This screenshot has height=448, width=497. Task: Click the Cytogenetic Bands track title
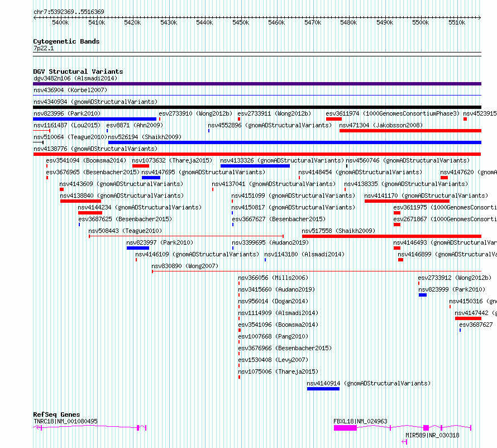pos(66,41)
